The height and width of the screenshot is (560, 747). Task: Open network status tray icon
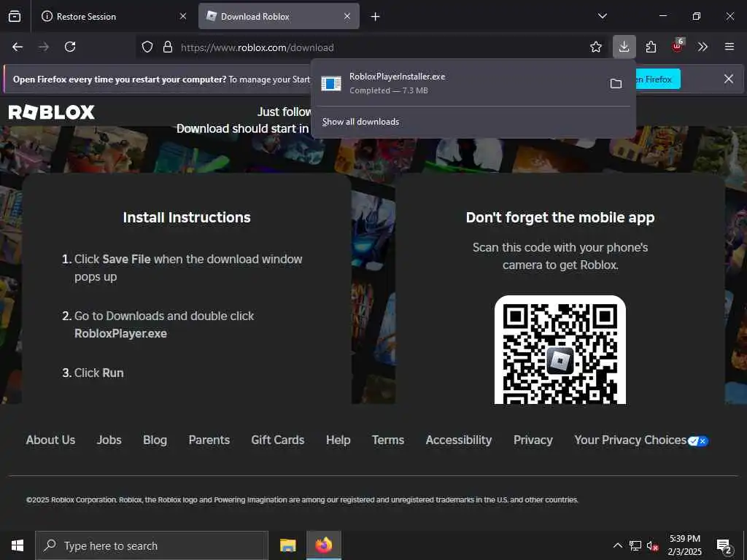(635, 545)
